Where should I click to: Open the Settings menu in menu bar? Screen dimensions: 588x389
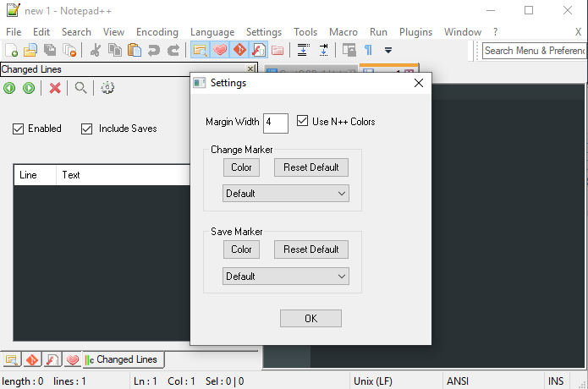point(264,32)
